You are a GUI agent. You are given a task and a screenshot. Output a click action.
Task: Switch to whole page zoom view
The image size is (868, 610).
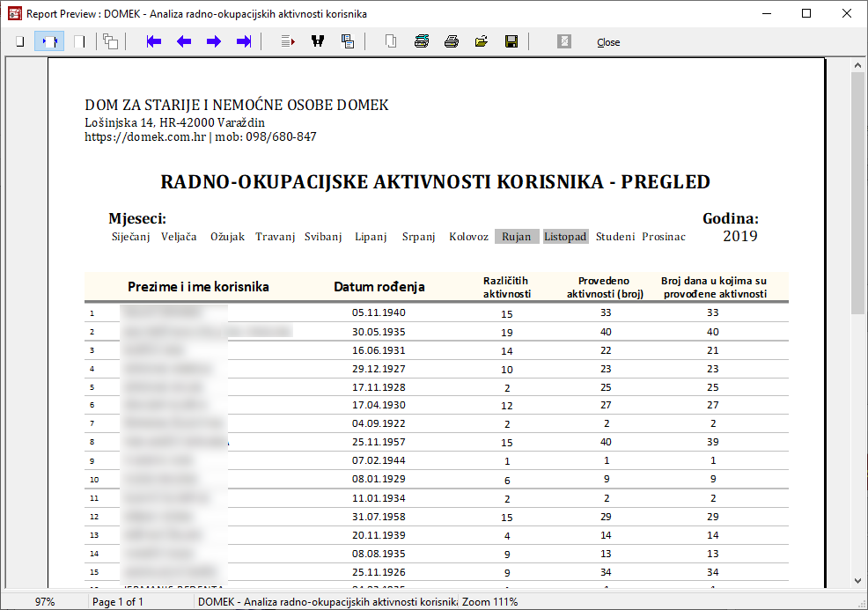(19, 41)
